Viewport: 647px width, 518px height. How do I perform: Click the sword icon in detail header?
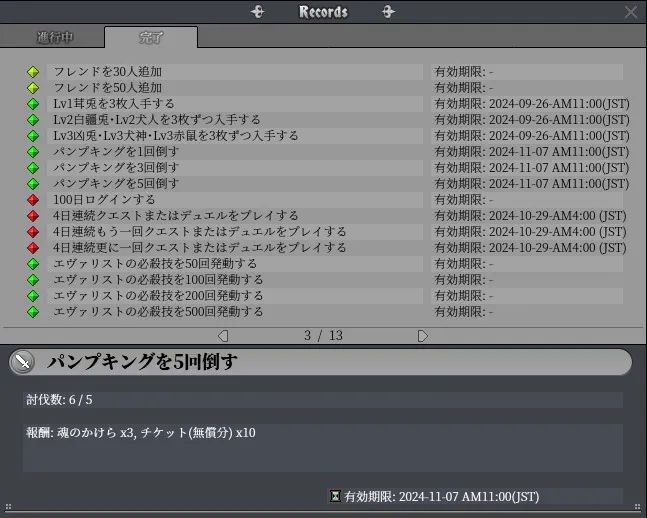pyautogui.click(x=22, y=362)
